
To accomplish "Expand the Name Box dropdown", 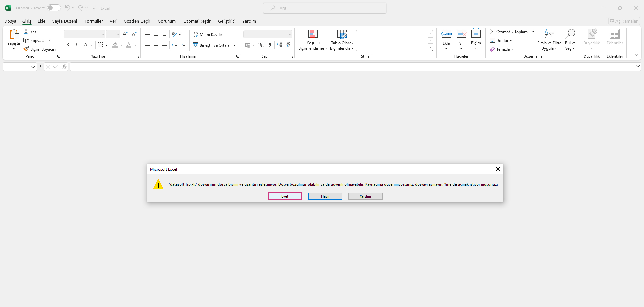I will click(33, 67).
